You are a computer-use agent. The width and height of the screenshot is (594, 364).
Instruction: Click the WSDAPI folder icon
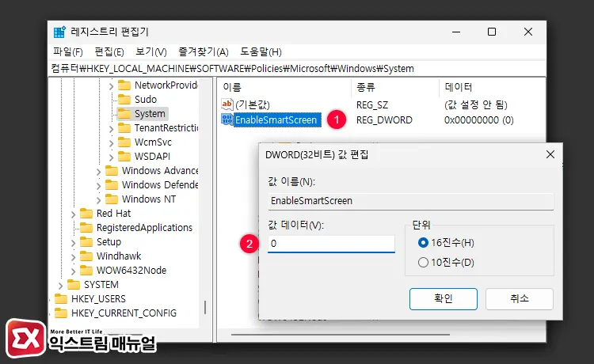click(124, 156)
